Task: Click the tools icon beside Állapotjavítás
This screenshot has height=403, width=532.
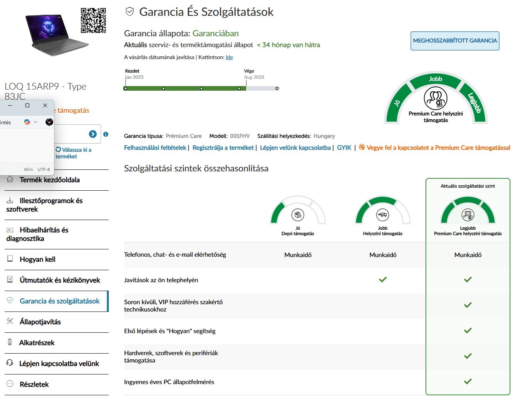Action: tap(10, 321)
